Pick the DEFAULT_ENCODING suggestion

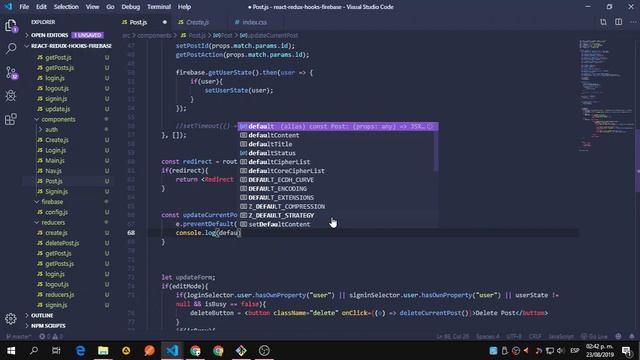point(336,189)
